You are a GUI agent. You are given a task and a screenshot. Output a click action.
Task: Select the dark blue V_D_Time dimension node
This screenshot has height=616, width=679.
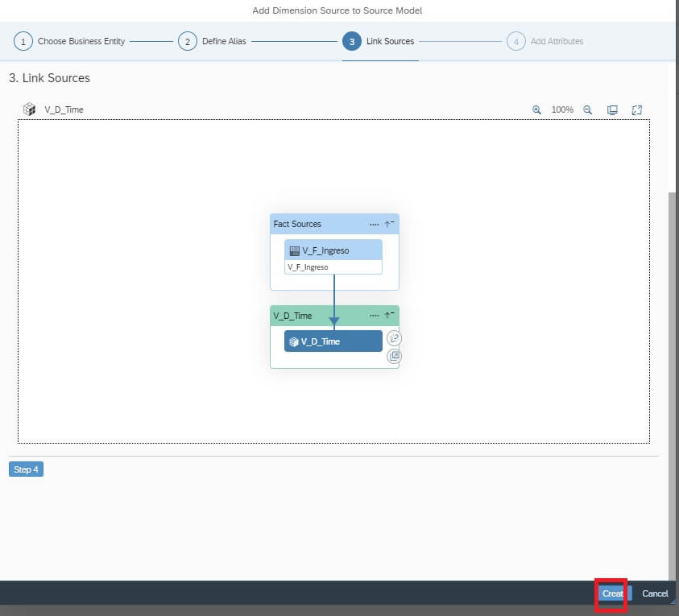point(333,341)
